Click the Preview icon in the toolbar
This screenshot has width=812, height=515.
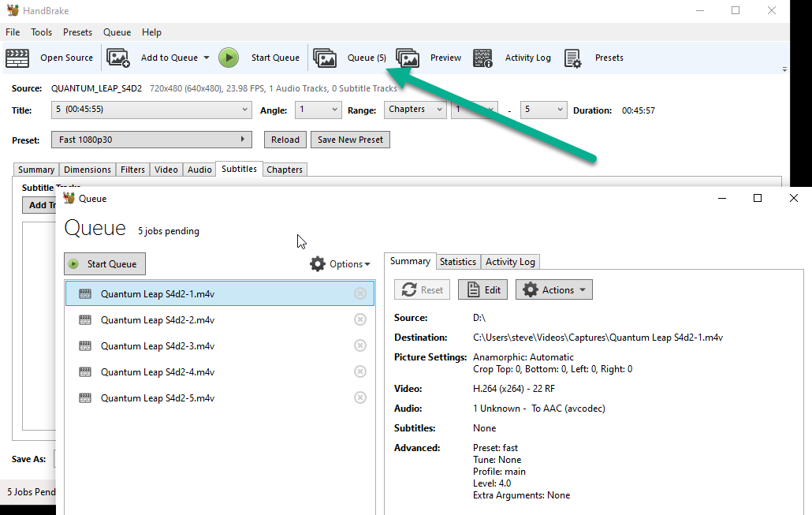[x=408, y=58]
